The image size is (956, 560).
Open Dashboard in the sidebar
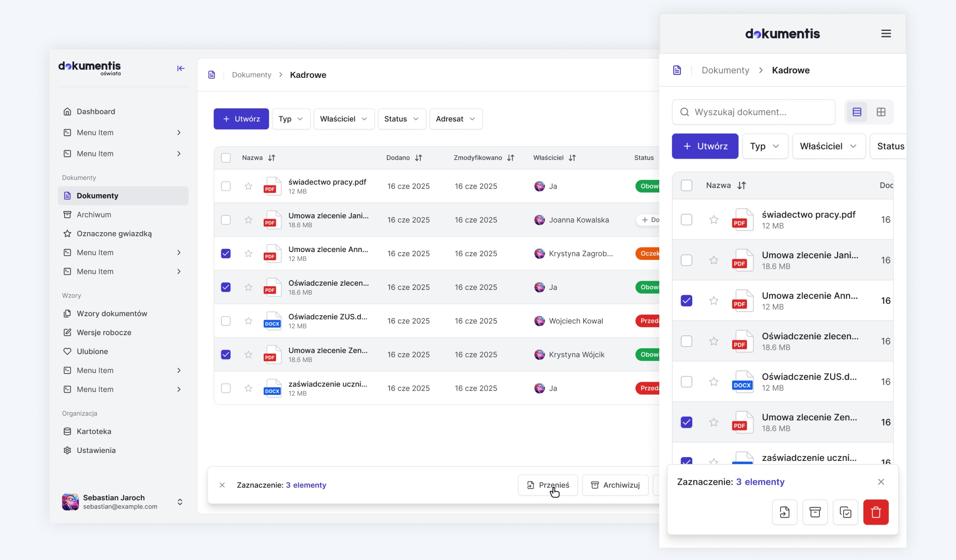click(x=123, y=112)
